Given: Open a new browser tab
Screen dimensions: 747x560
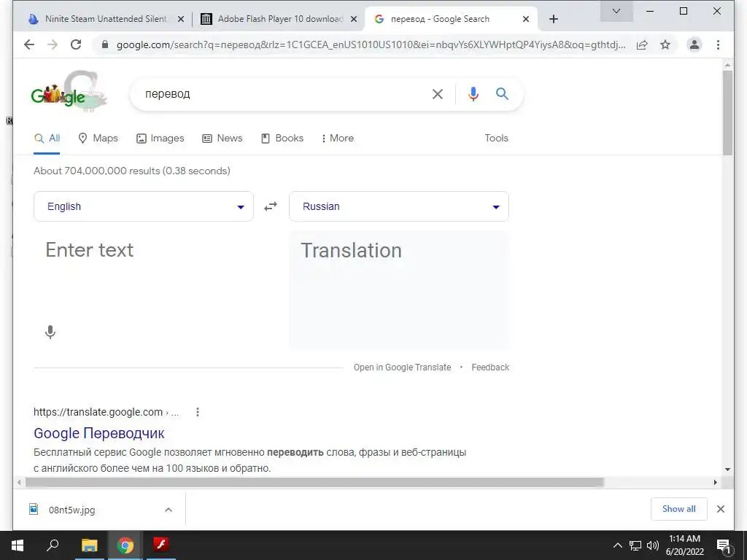Looking at the screenshot, I should point(553,19).
